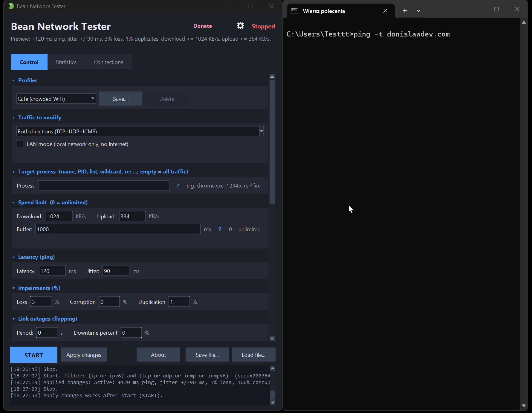
Task: Switch to the Connections tab
Action: click(108, 62)
